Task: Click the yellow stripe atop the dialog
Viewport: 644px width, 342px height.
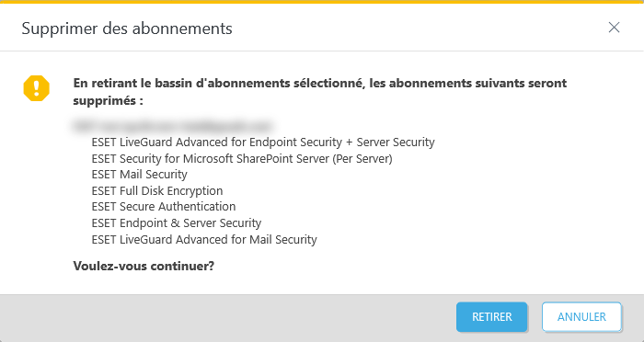Action: 322,2
